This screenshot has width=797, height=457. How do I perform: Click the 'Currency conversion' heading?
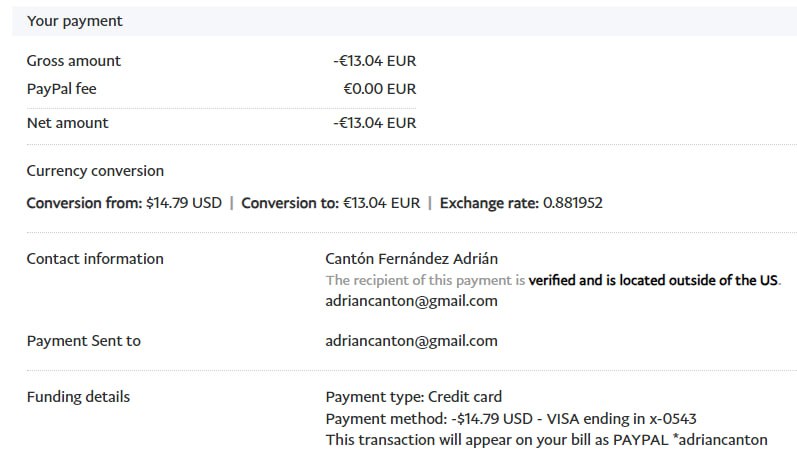click(x=95, y=171)
